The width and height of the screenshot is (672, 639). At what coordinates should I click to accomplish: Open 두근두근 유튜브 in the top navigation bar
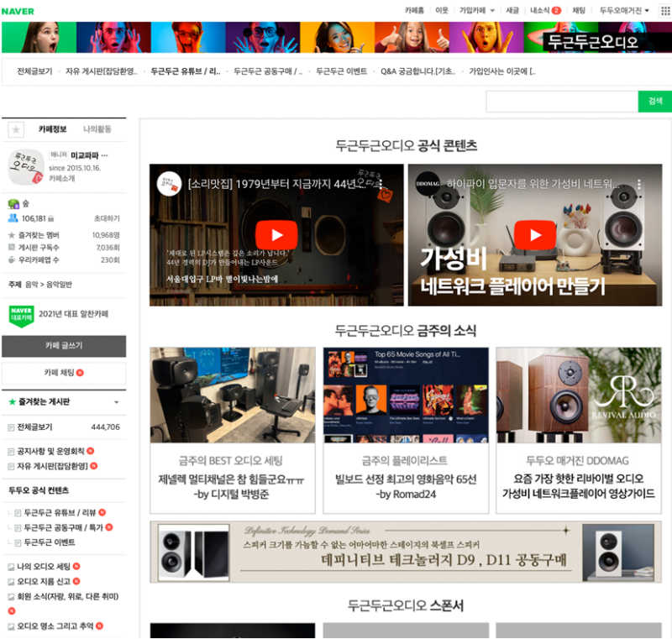185,71
